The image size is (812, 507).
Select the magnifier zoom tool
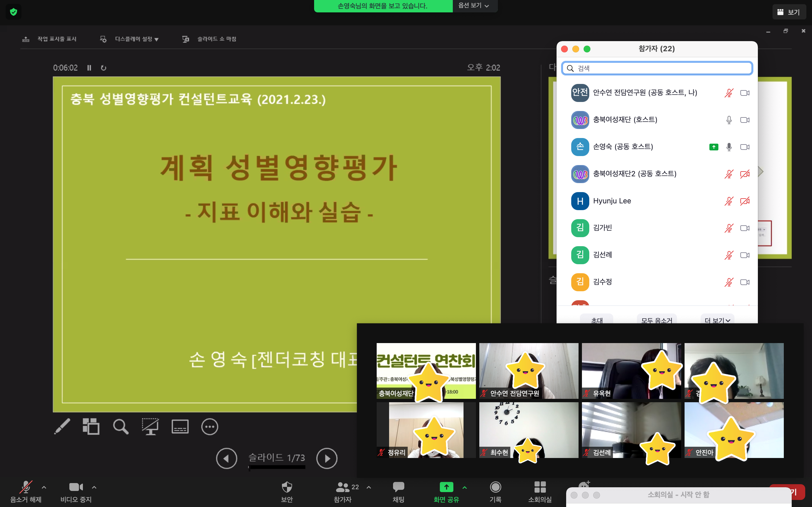(120, 426)
